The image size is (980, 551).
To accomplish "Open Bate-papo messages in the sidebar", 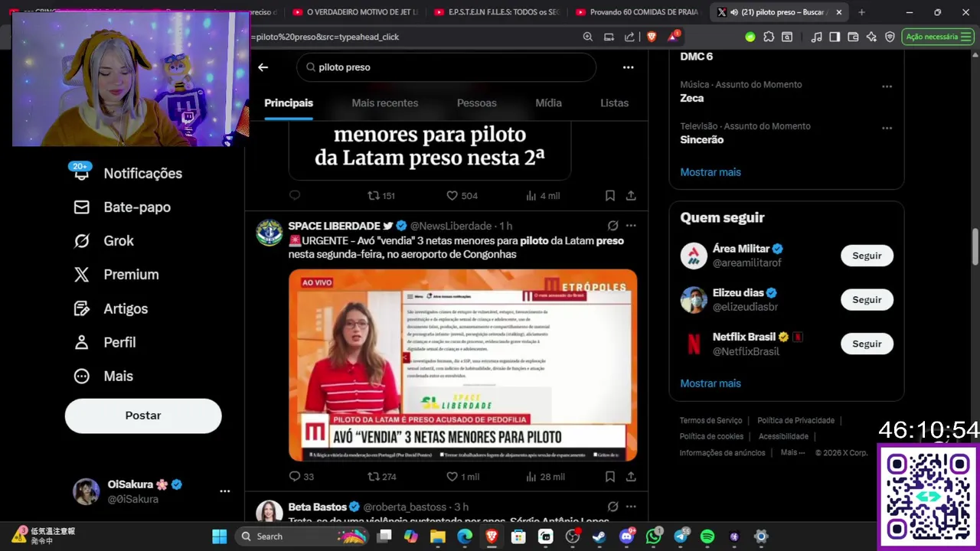I will coord(122,207).
